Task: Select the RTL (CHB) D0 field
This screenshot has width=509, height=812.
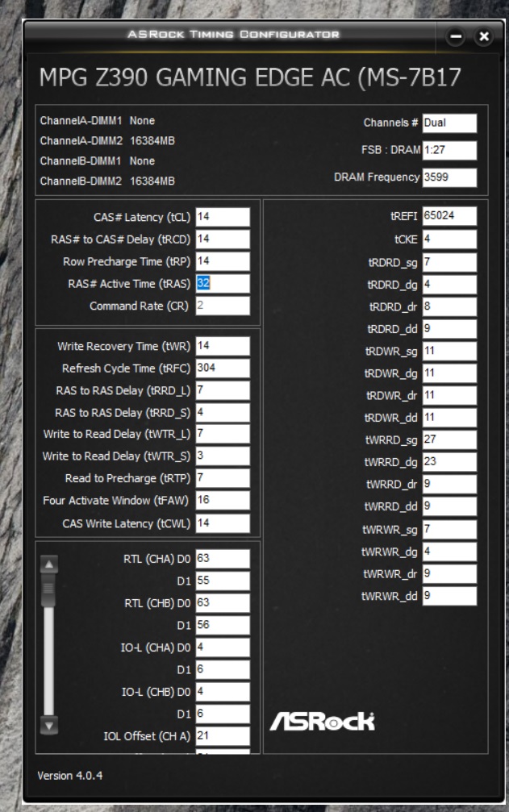Action: pos(223,603)
